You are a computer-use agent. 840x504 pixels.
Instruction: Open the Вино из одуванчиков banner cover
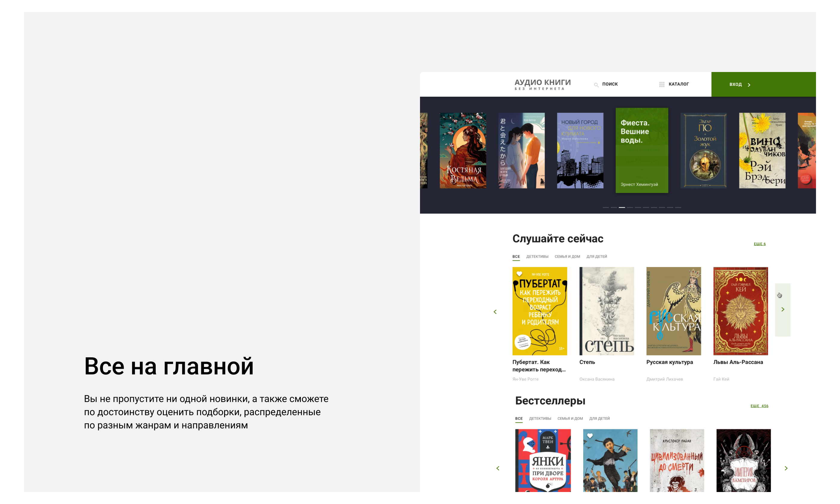[762, 151]
